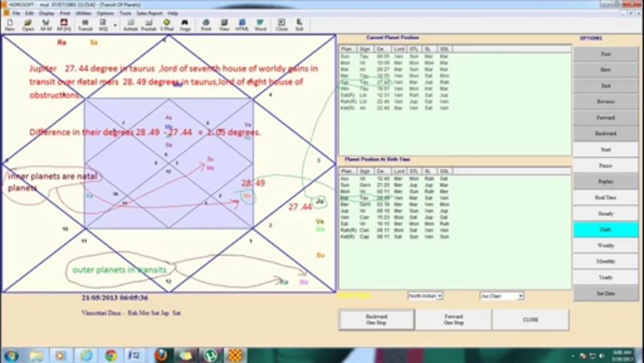Select the Sat(R) row in current planet table
The height and width of the screenshot is (363, 644).
[395, 95]
